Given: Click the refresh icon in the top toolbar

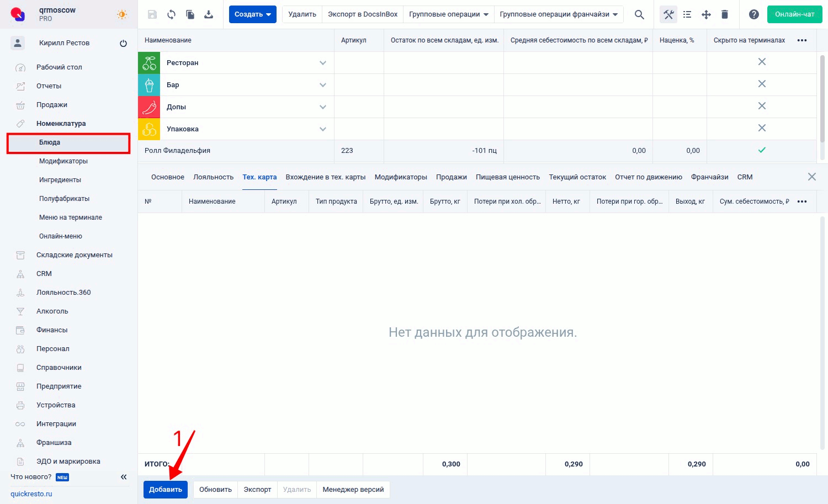Looking at the screenshot, I should click(x=171, y=14).
